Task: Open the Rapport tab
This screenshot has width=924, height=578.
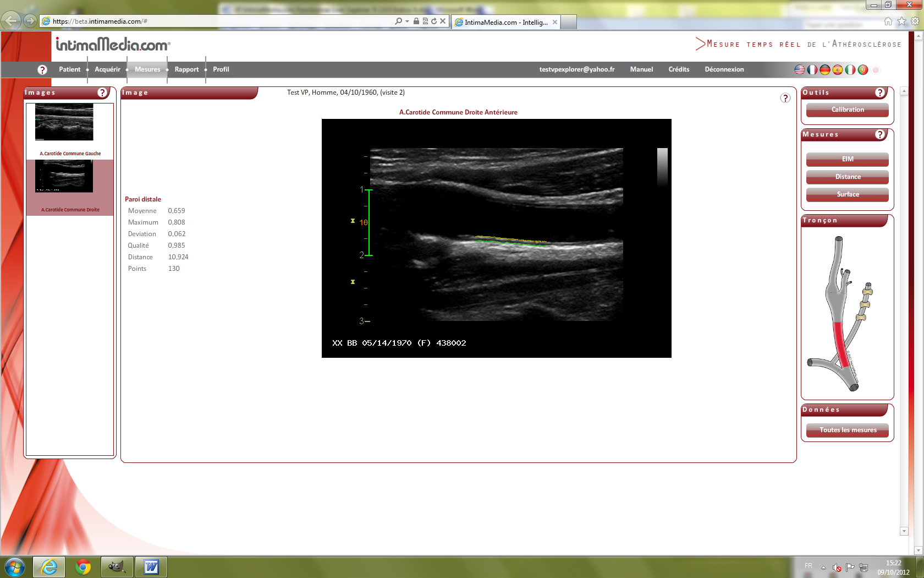Action: (x=186, y=69)
